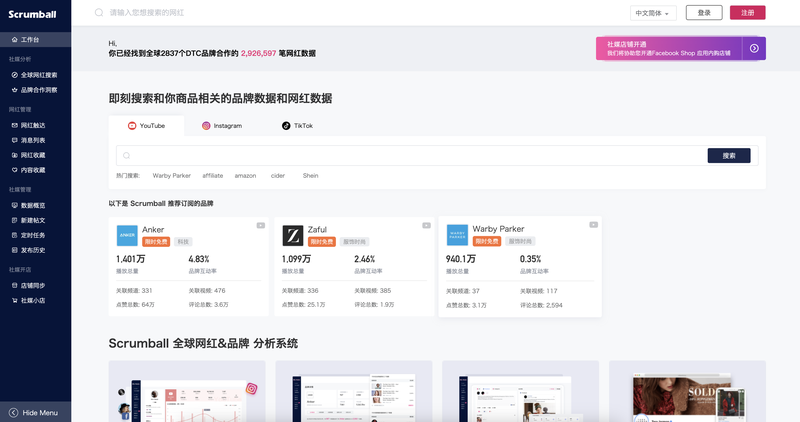
Task: Click Zaful 2.46% interaction rate
Action: (365, 259)
